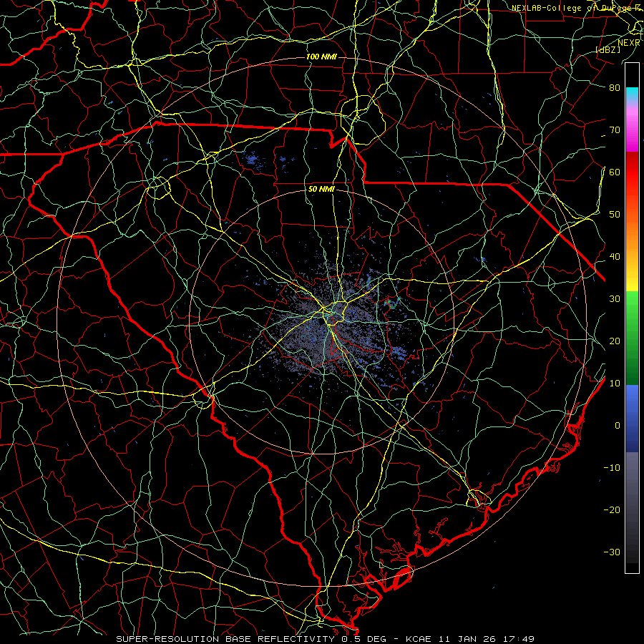Click the 0 dBZ scale label

618,426
